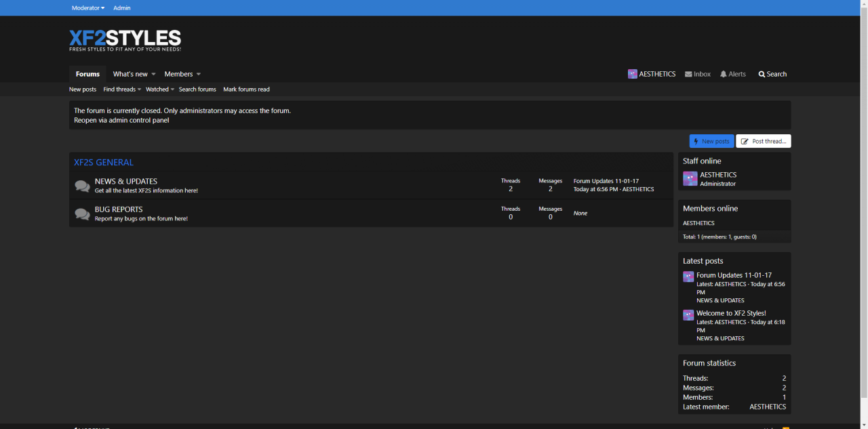Screen dimensions: 868x429
Task: Select the Forums tab
Action: [87, 74]
